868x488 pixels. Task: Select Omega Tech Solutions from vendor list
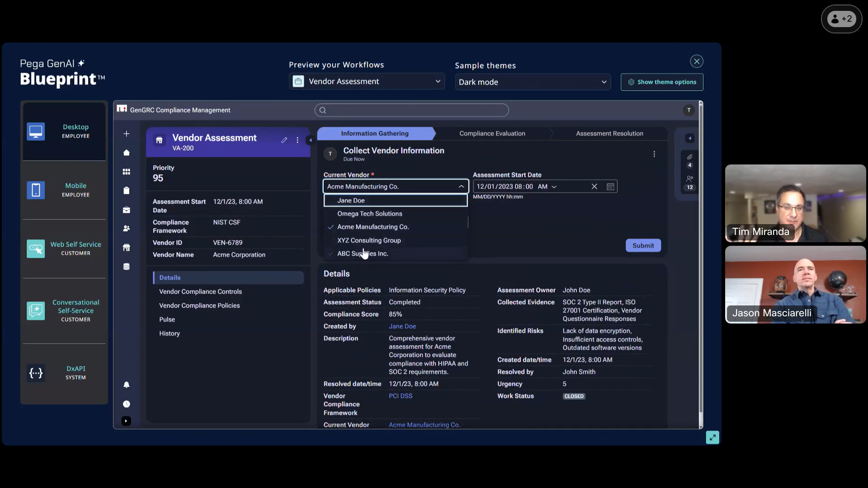pos(369,213)
